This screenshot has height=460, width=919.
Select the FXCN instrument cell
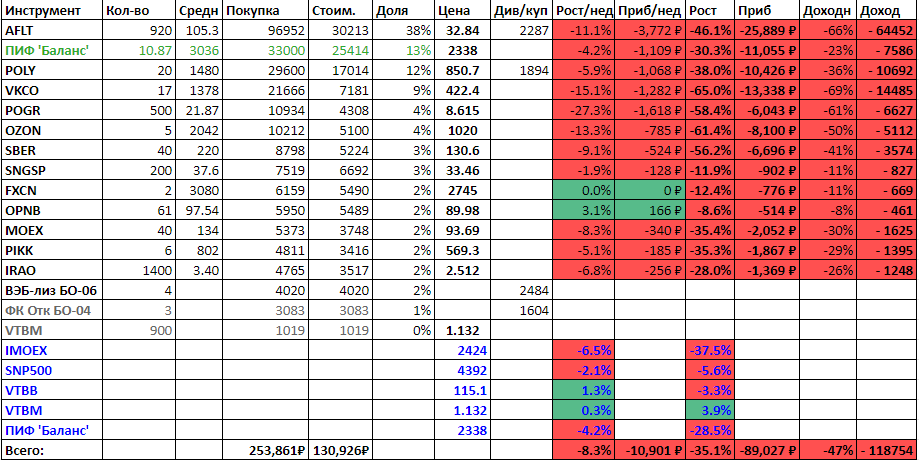52,190
